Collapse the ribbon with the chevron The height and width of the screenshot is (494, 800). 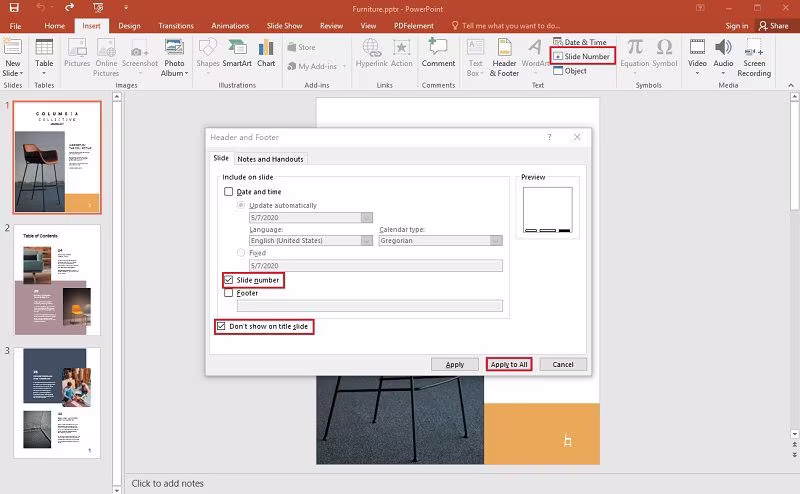[791, 85]
